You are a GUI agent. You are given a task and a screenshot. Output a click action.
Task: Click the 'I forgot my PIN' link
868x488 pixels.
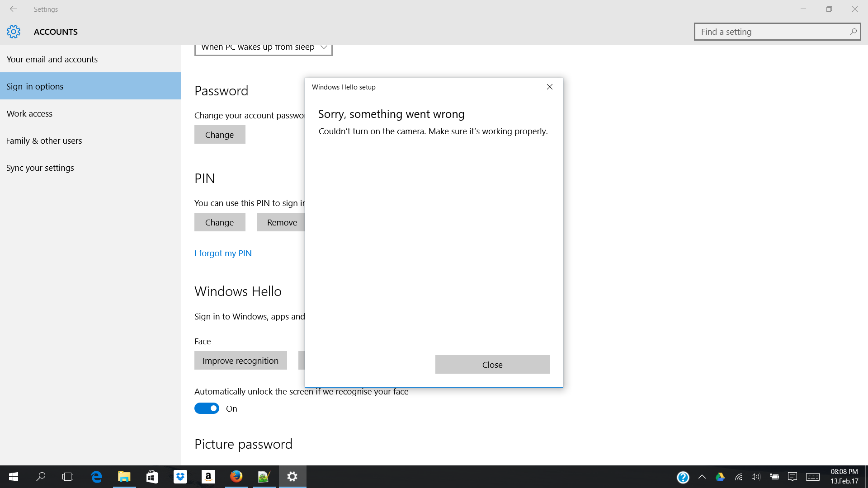(x=223, y=253)
